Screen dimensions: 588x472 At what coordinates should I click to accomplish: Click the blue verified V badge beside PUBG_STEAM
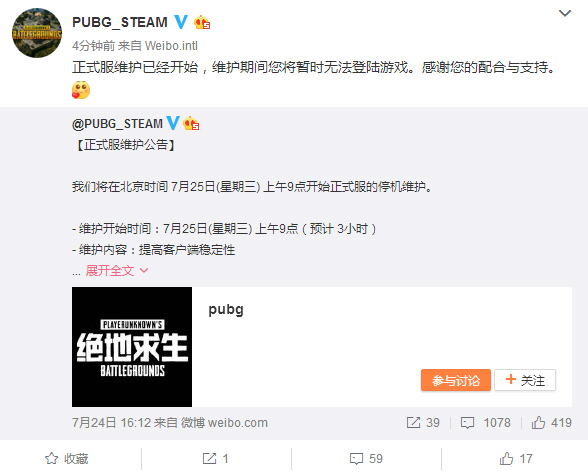(181, 22)
